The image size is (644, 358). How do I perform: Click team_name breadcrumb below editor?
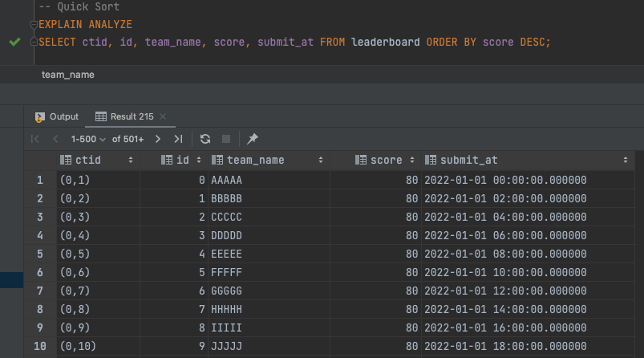click(67, 75)
